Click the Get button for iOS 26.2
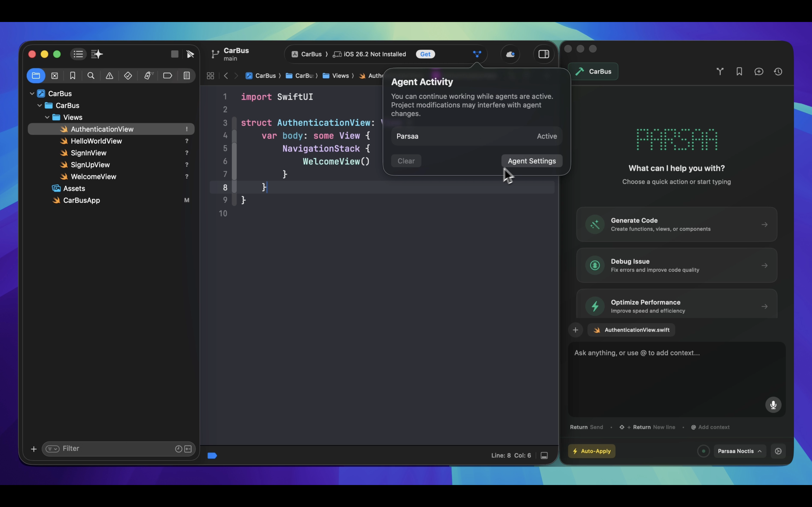Image resolution: width=812 pixels, height=507 pixels. coord(425,54)
